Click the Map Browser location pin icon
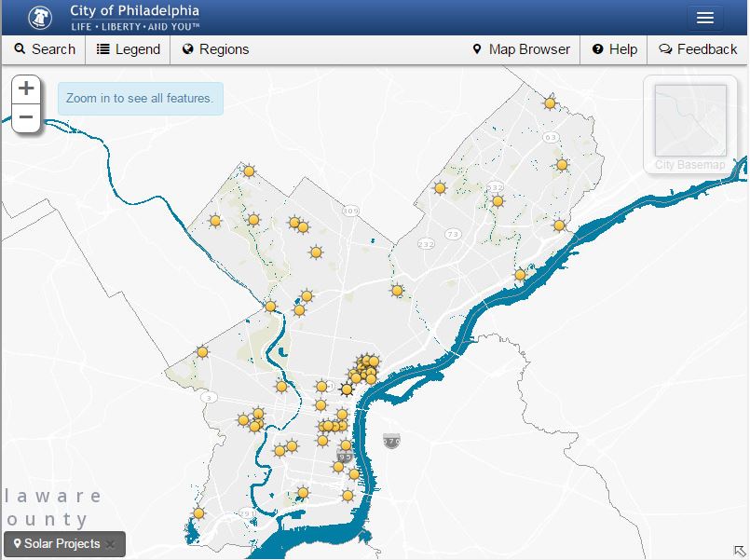 click(477, 49)
